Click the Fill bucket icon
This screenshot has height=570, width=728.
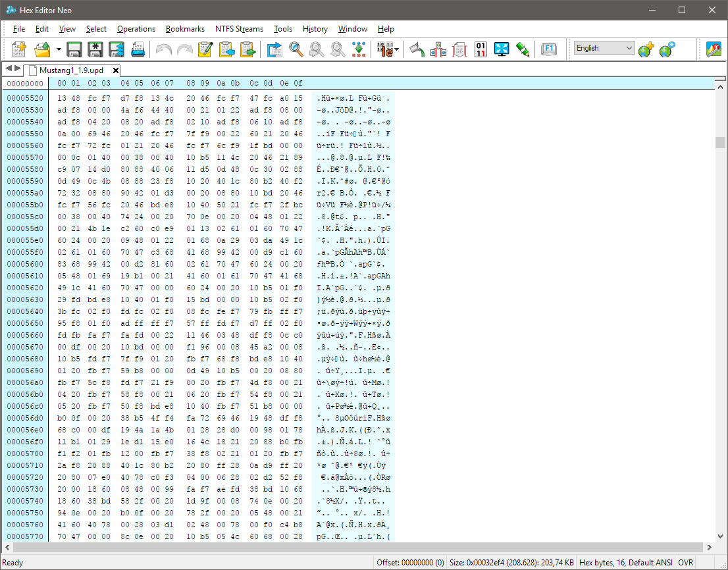(417, 49)
